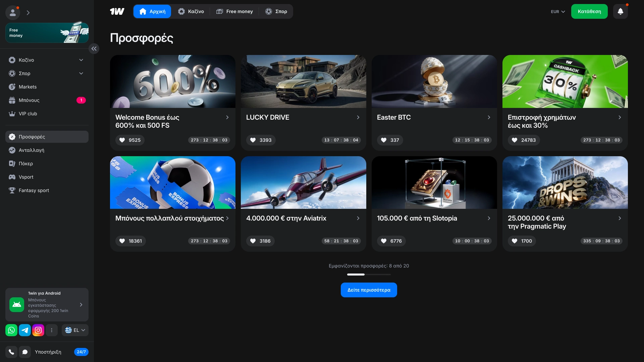Viewport: 644px width, 362px height.
Task: Click the Δείτε περισσότερα button
Action: pos(369,290)
